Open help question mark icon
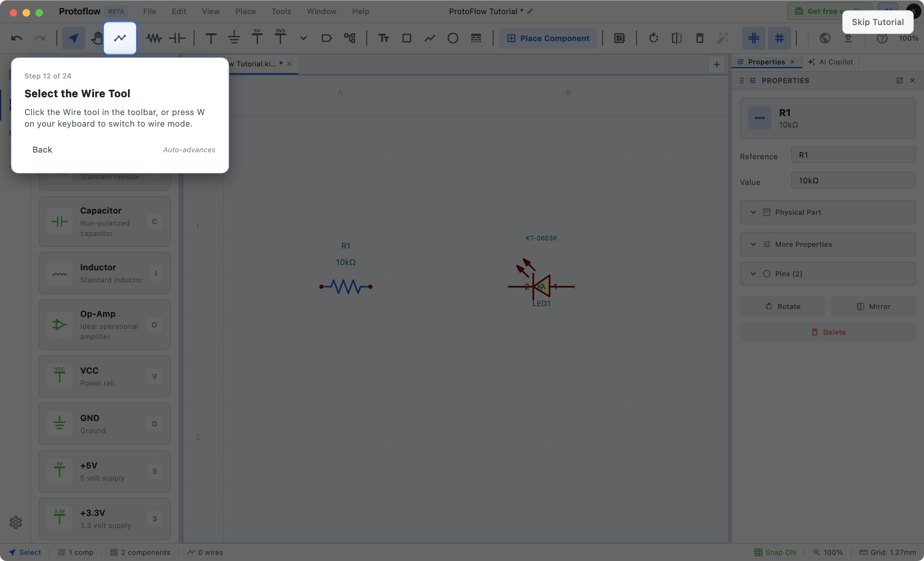This screenshot has height=561, width=924. coord(882,38)
